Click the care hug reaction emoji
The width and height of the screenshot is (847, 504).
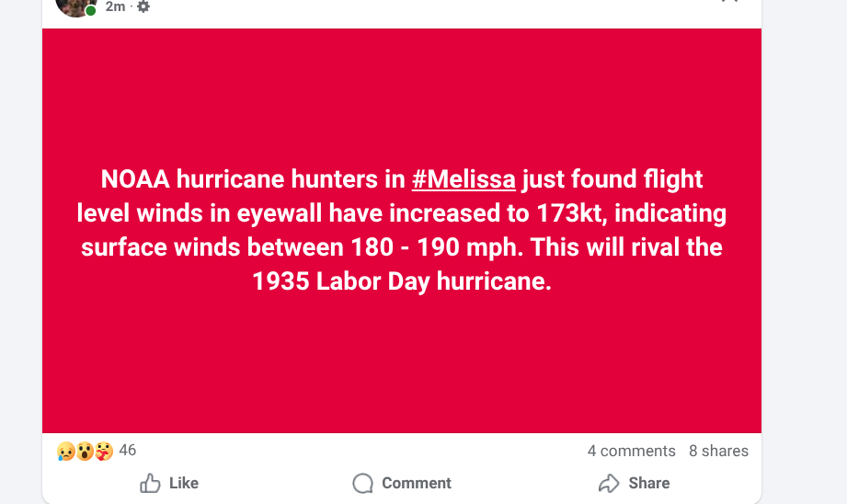point(104,451)
